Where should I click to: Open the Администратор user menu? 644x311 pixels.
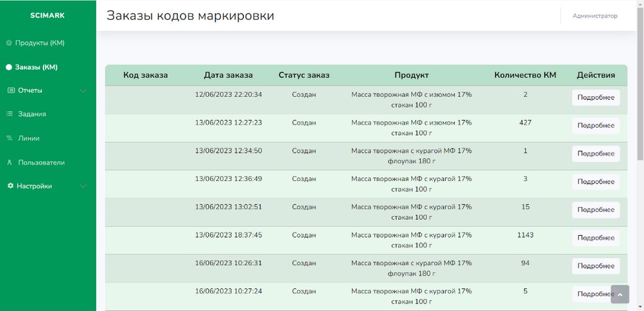(595, 16)
